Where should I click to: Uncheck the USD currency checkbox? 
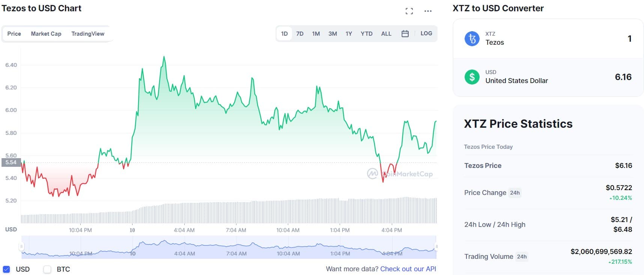coord(6,269)
